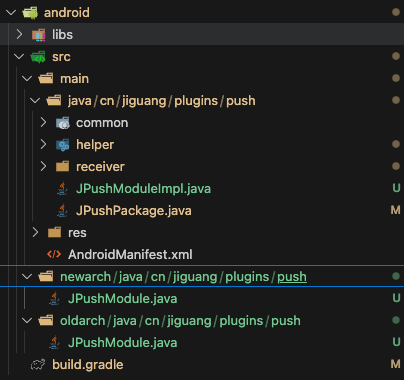Expand the res folder chevron
Viewport: 404px width, 380px height.
pyautogui.click(x=35, y=232)
